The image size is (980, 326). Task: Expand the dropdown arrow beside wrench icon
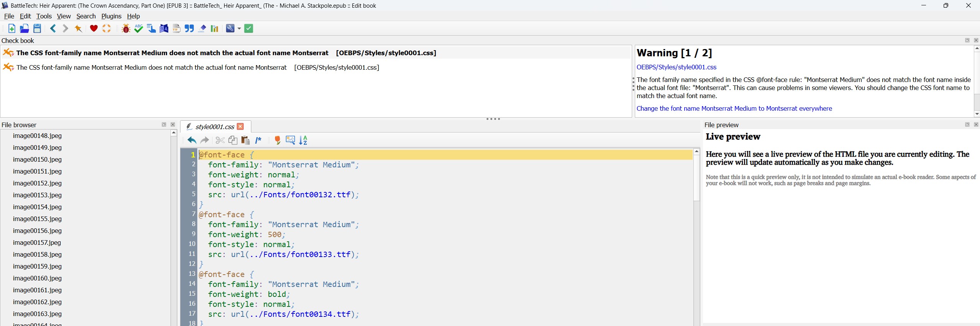pos(239,28)
